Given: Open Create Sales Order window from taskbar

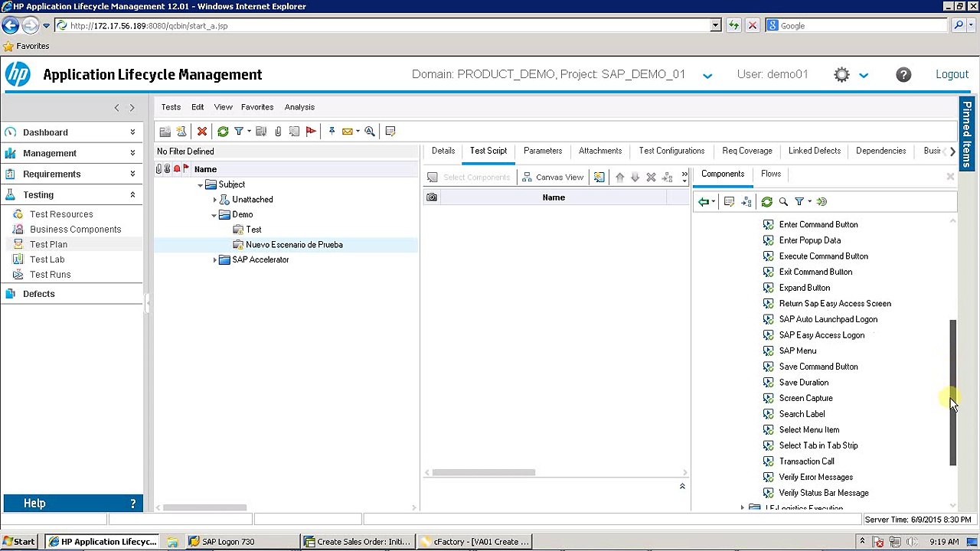Looking at the screenshot, I should (x=358, y=542).
